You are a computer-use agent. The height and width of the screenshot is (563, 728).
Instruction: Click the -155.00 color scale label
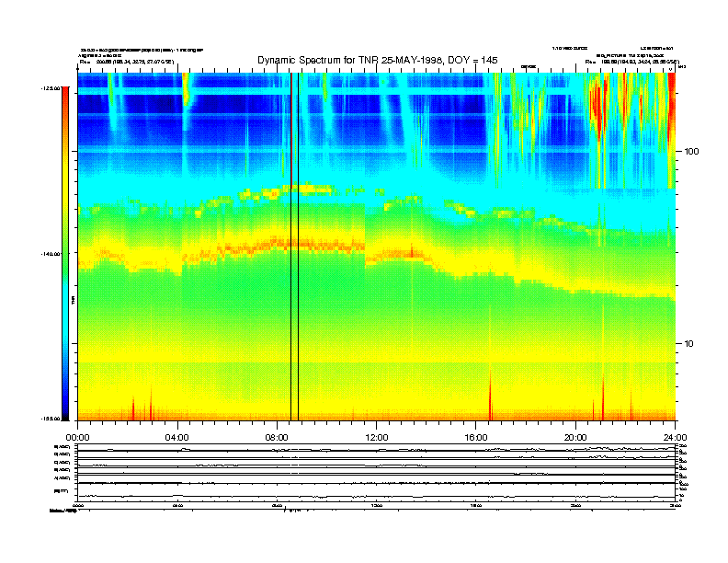tap(51, 419)
